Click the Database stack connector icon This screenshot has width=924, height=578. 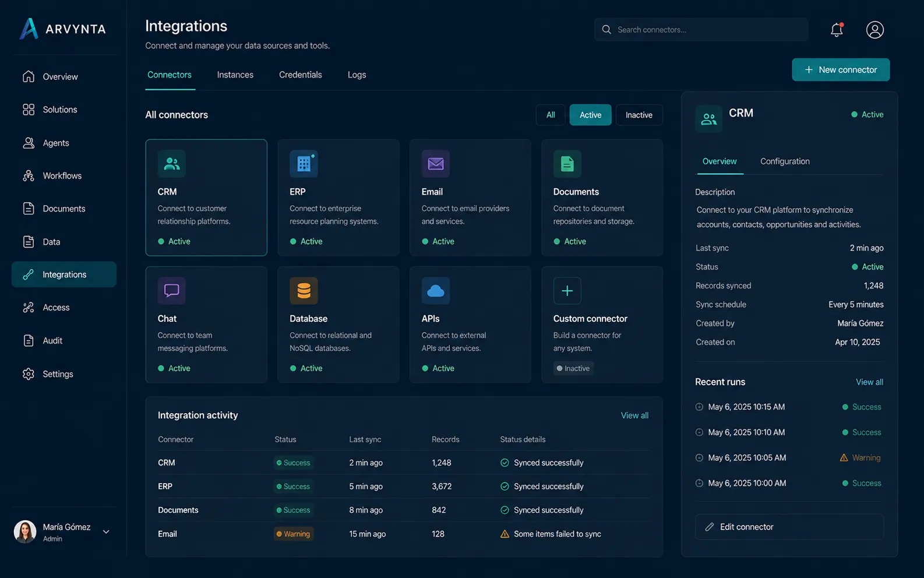coord(304,291)
